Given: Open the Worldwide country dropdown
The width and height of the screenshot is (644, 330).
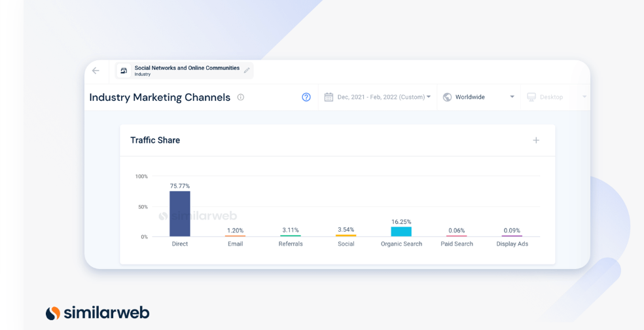Looking at the screenshot, I should pyautogui.click(x=479, y=98).
